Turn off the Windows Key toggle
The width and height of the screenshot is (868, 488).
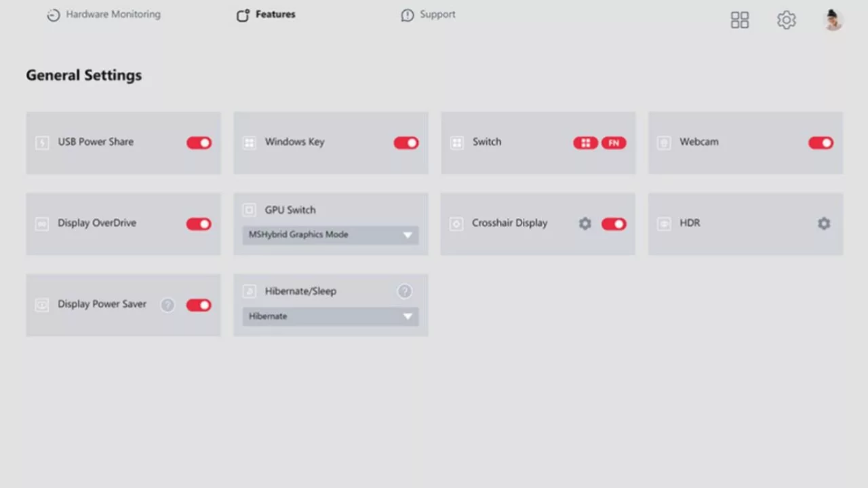click(406, 143)
